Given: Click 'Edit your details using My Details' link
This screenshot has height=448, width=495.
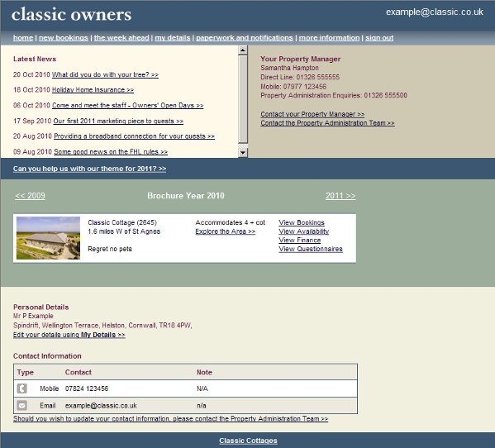Looking at the screenshot, I should pos(69,335).
